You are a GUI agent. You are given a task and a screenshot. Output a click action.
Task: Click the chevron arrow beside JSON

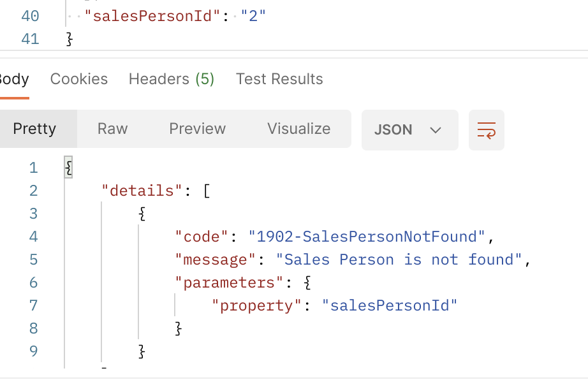(x=436, y=130)
